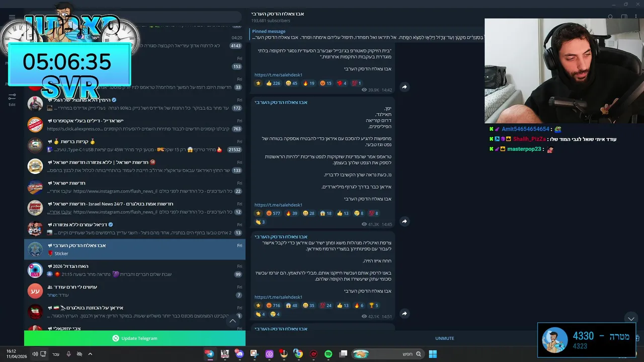Click the network icon in system tray
Image resolution: width=644 pixels, height=362 pixels.
[43, 354]
